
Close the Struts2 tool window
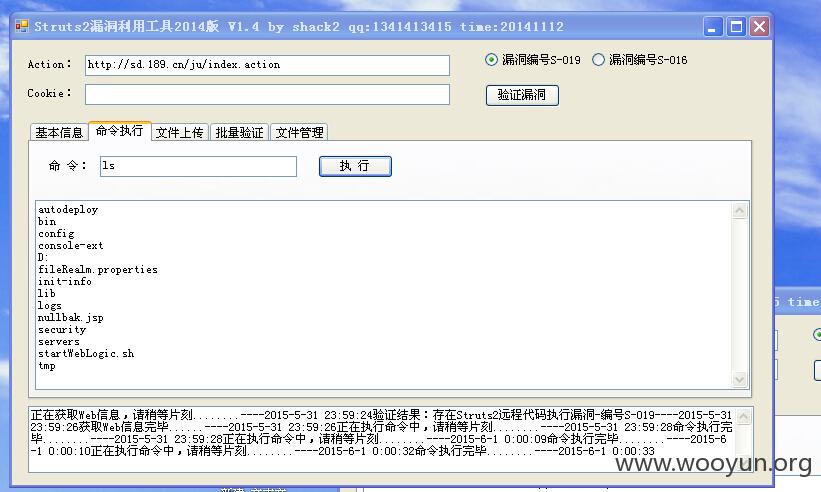pos(759,27)
